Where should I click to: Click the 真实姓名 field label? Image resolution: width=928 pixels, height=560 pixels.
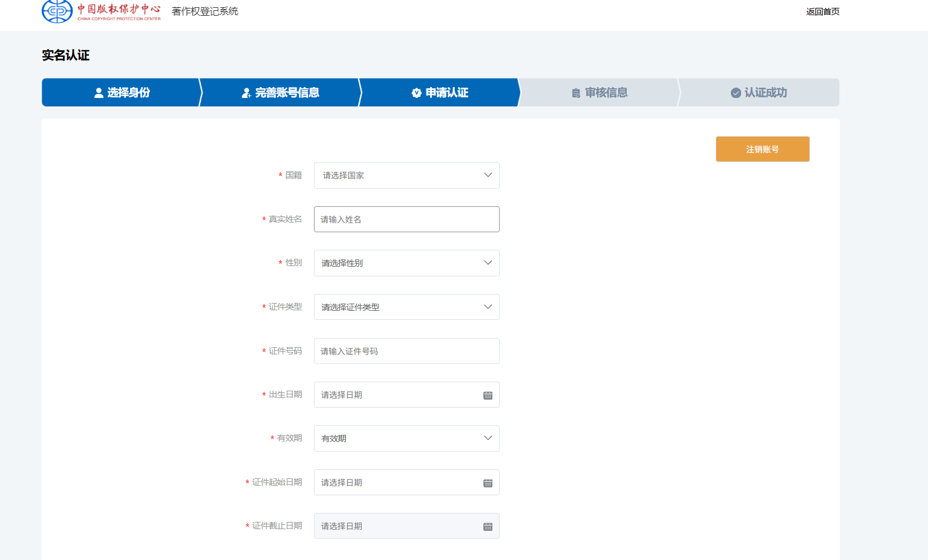coord(286,219)
